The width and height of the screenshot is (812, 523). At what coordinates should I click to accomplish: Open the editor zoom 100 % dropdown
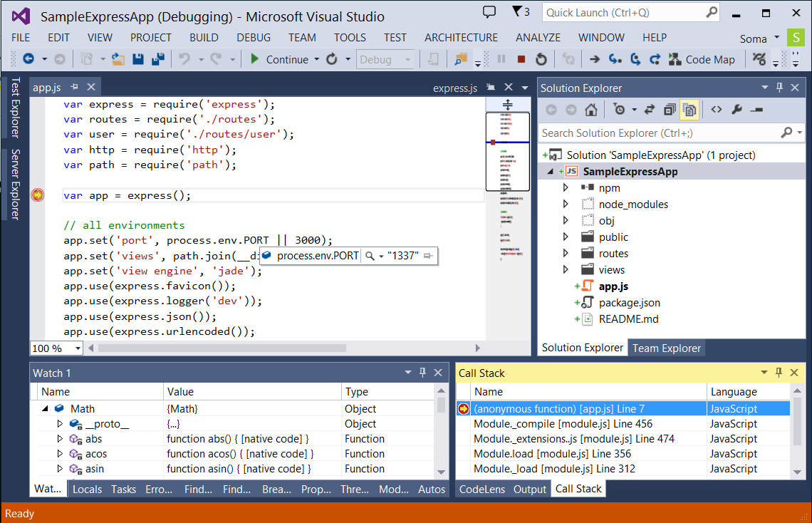pos(76,348)
